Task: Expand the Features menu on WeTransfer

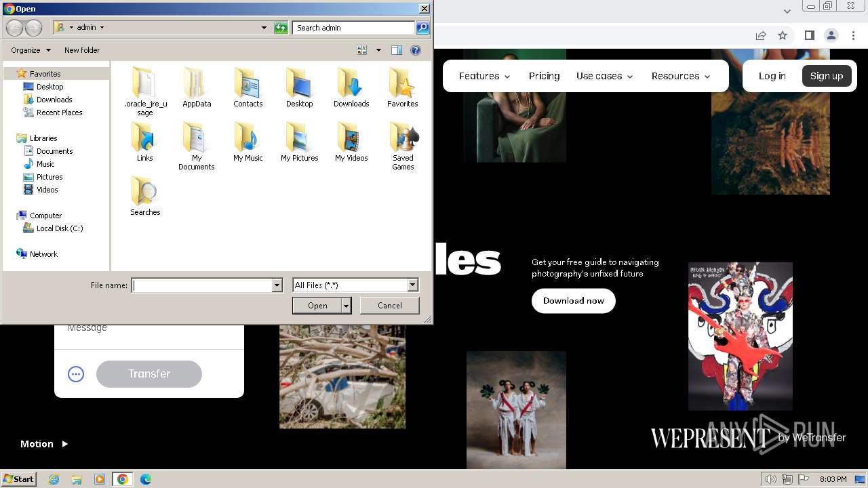Action: (x=485, y=76)
